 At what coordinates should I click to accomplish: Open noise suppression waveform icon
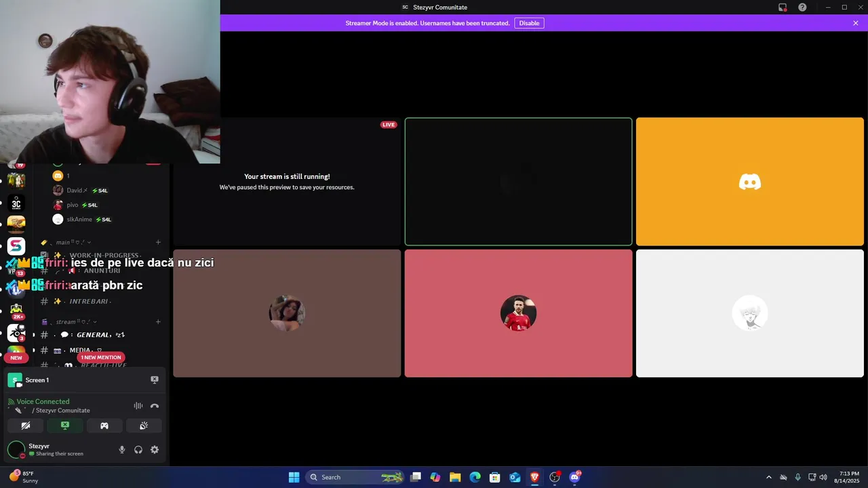tap(138, 406)
